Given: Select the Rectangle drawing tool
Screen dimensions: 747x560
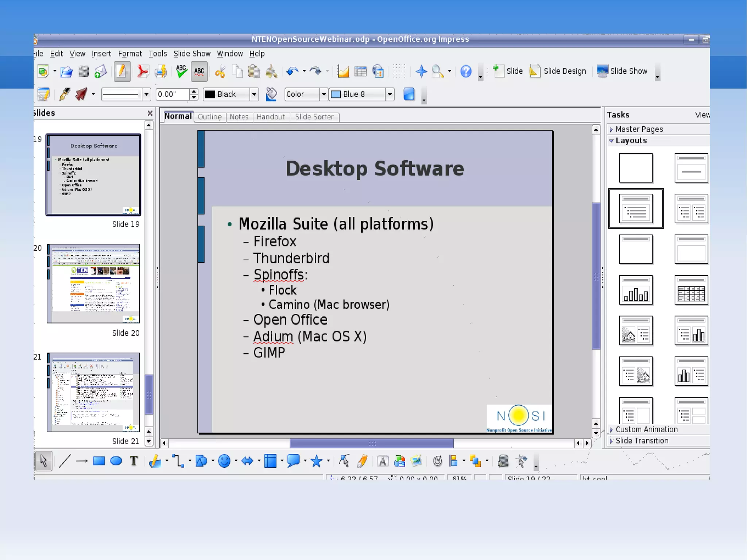Looking at the screenshot, I should click(x=99, y=461).
